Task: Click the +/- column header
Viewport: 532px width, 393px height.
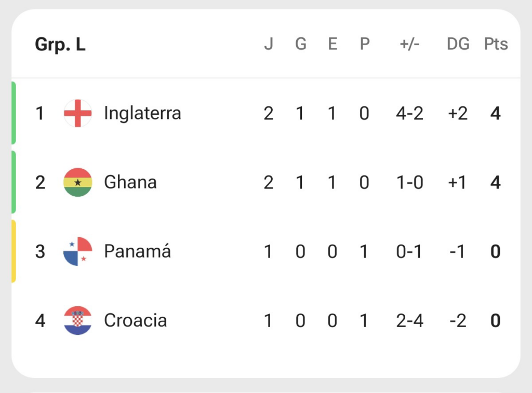Action: tap(409, 44)
